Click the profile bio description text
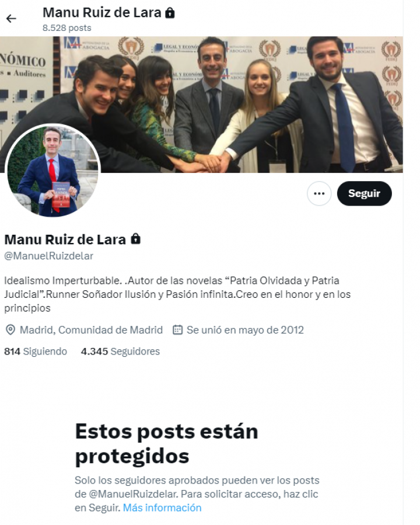This screenshot has width=420, height=525. [x=177, y=294]
